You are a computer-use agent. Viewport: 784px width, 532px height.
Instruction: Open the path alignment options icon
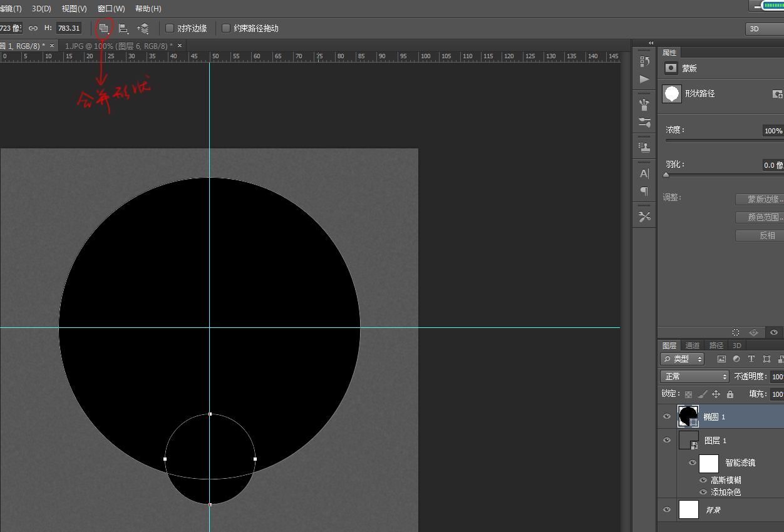[x=123, y=28]
